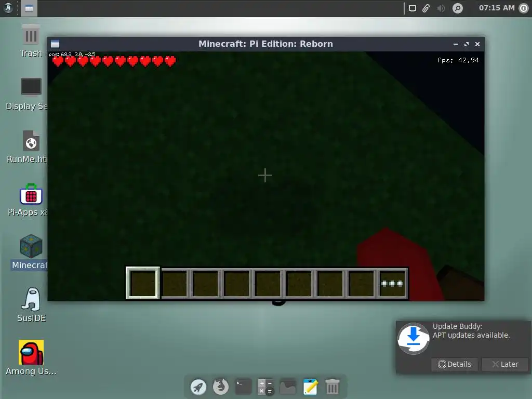Viewport: 532px width, 399px height.
Task: Open the RunMe.html desktop file
Action: [31, 141]
